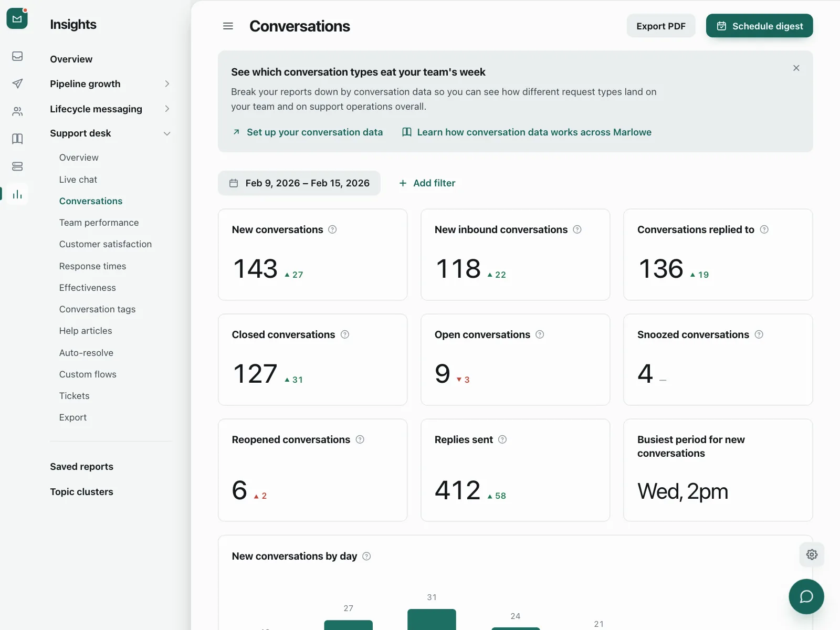Image resolution: width=840 pixels, height=630 pixels.
Task: Open Support desk Overview subitem
Action: pos(79,157)
